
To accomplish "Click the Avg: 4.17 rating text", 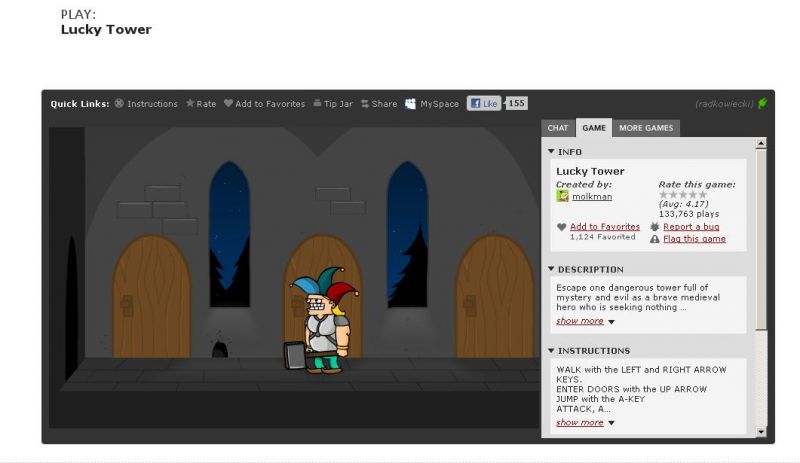I will (x=684, y=204).
